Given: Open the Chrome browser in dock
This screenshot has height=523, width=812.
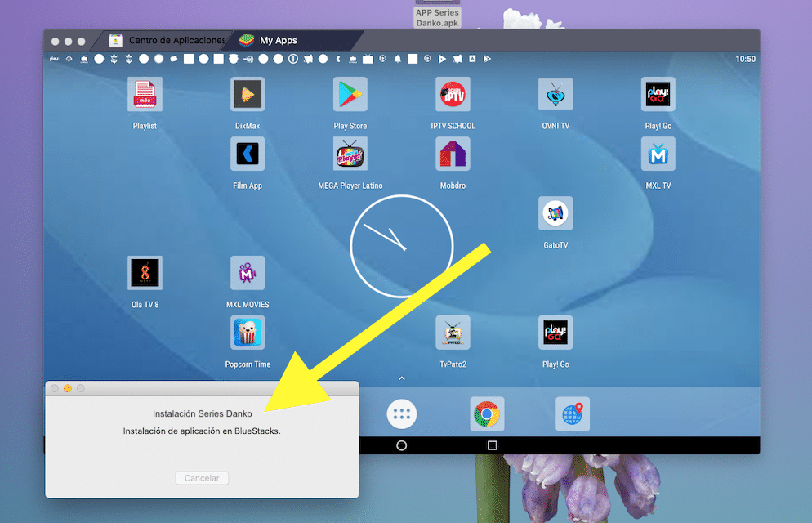Looking at the screenshot, I should [x=487, y=414].
